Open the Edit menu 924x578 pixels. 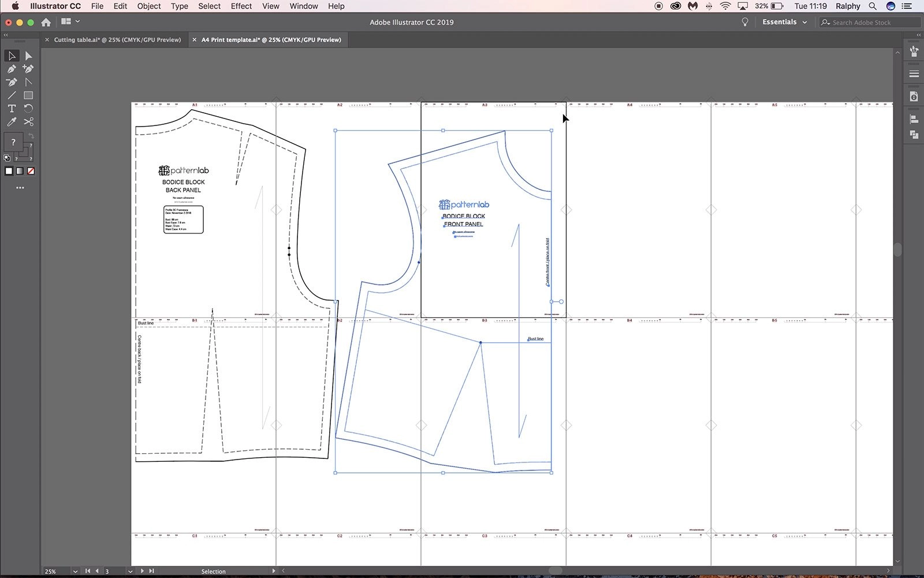pyautogui.click(x=120, y=6)
